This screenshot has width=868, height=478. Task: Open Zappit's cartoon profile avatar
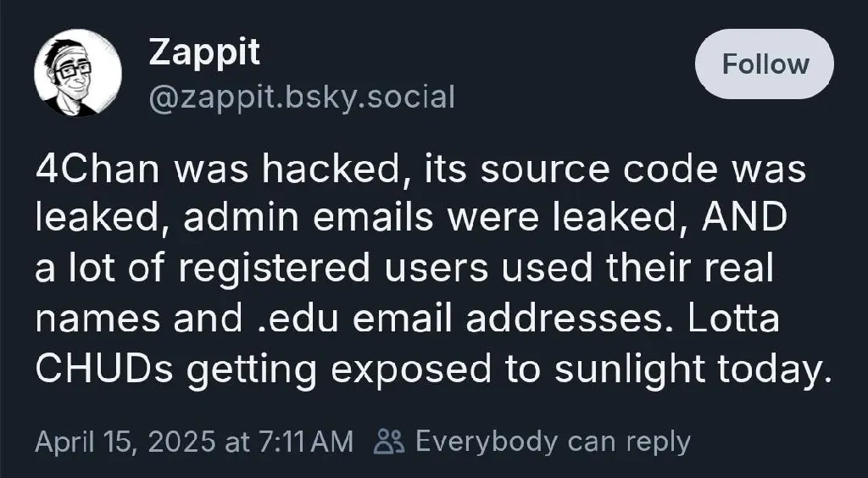pyautogui.click(x=77, y=73)
